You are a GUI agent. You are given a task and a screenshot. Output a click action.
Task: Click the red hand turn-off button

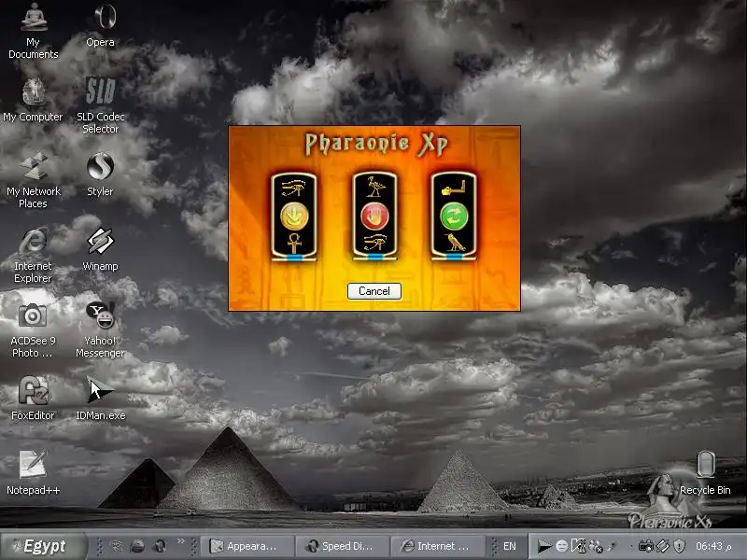click(375, 216)
